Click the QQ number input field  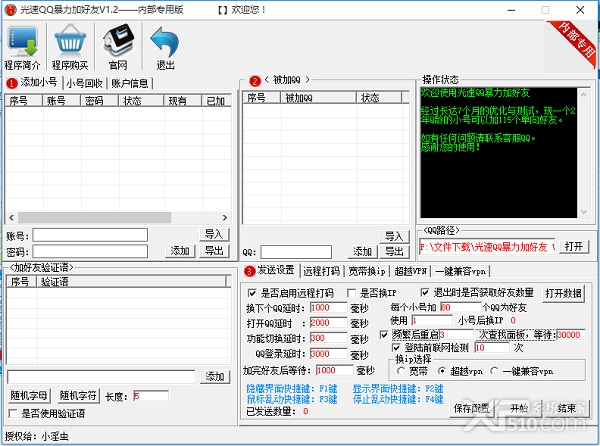click(296, 252)
